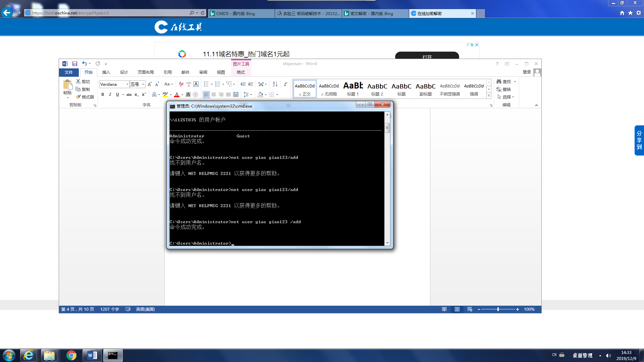
Task: Open the Verdana font name dropdown
Action: tap(127, 84)
